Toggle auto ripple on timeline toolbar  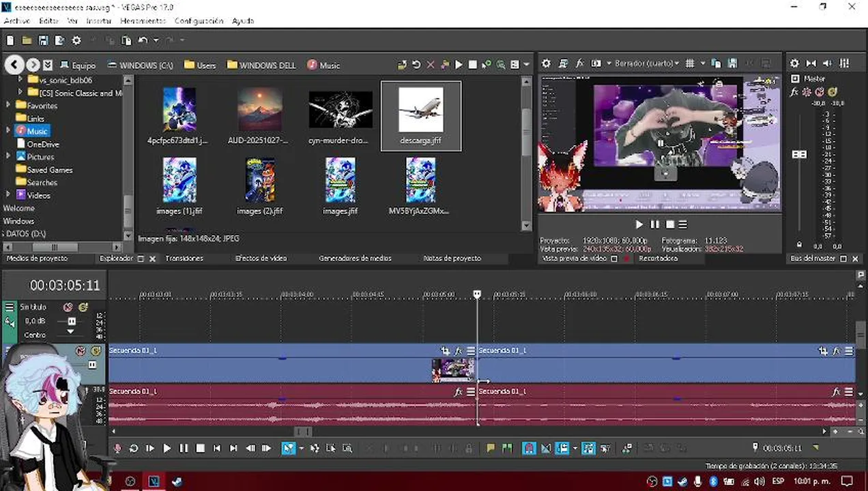[562, 448]
